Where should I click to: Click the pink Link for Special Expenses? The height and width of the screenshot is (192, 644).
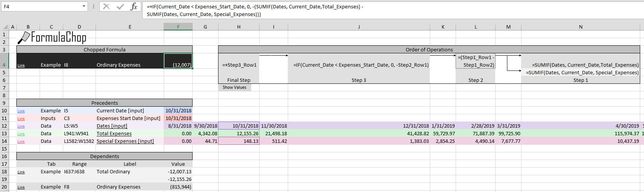(x=21, y=142)
